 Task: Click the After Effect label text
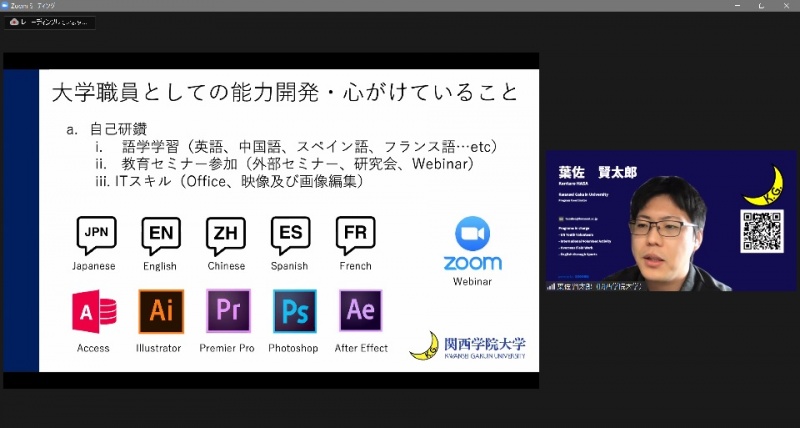coord(361,348)
